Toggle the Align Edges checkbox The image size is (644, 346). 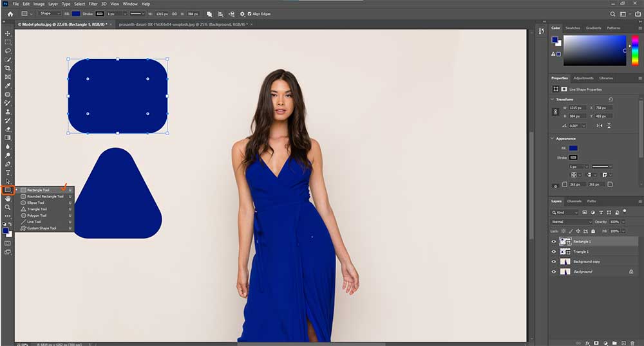tap(249, 14)
